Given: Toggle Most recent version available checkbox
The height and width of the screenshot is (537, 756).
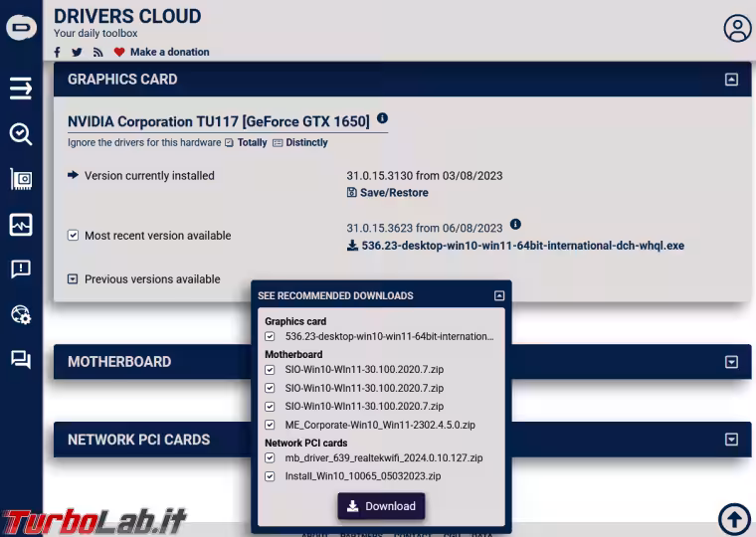Looking at the screenshot, I should coord(73,236).
